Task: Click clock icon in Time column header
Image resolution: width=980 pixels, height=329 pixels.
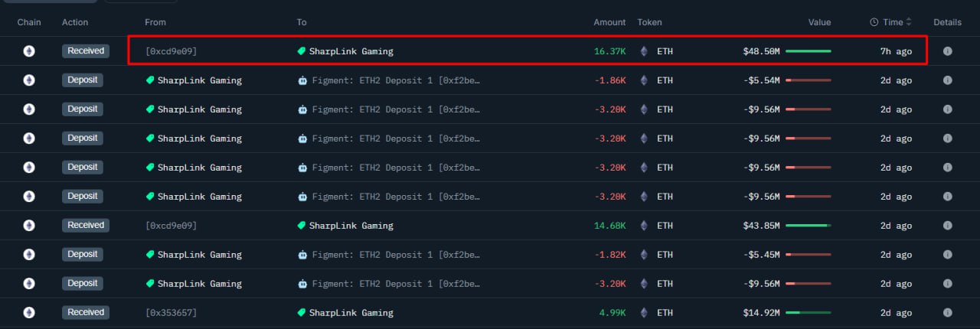Action: [x=874, y=22]
